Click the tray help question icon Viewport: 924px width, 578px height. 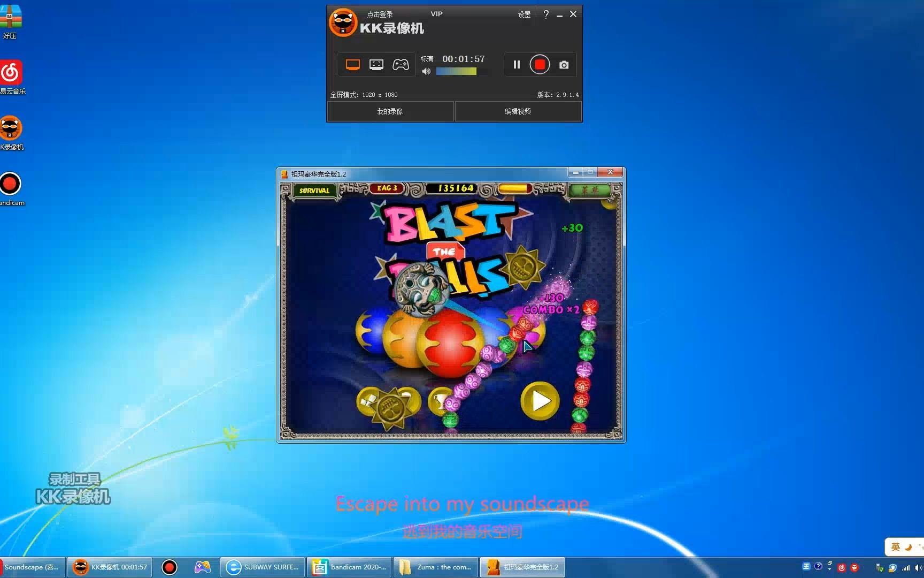[818, 566]
